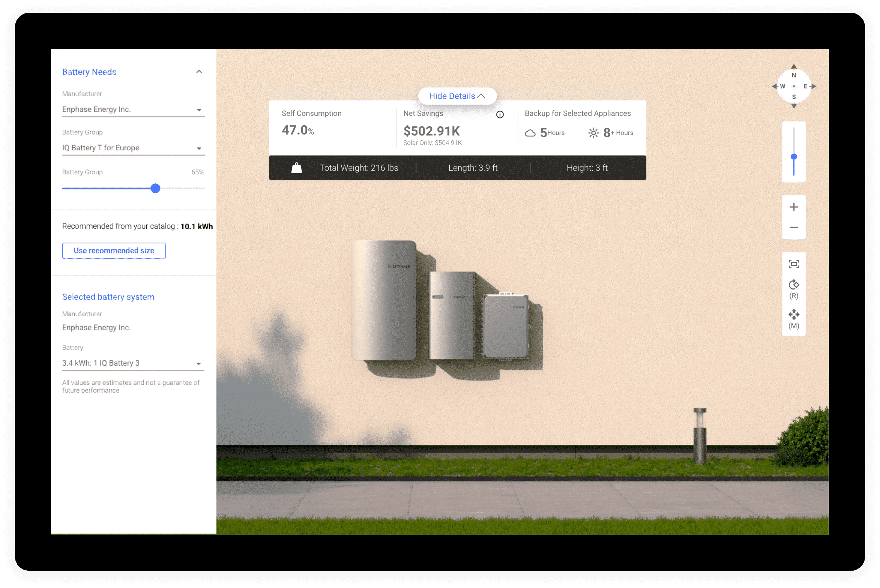Click the large Enphase battery unit on wall

383,300
